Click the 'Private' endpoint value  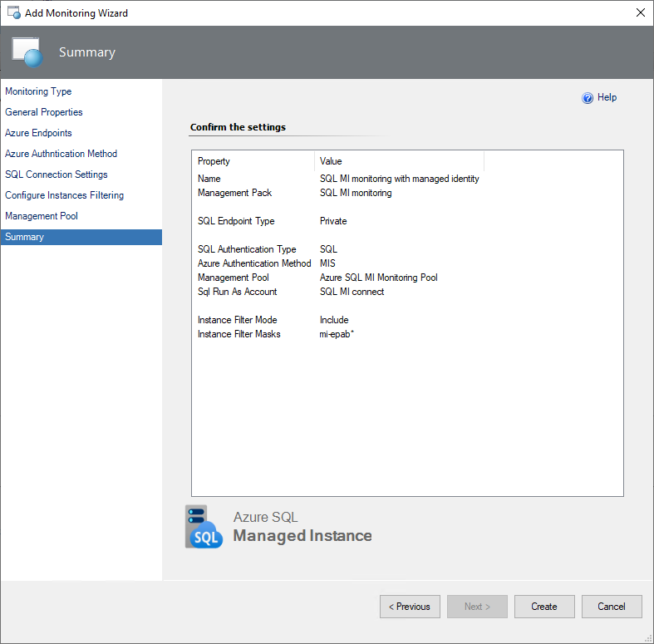[x=333, y=221]
